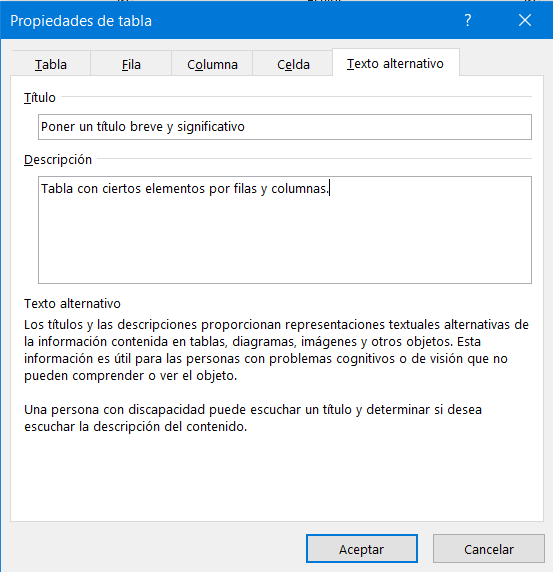This screenshot has width=553, height=572.
Task: Focus the Título input field
Action: 285,127
